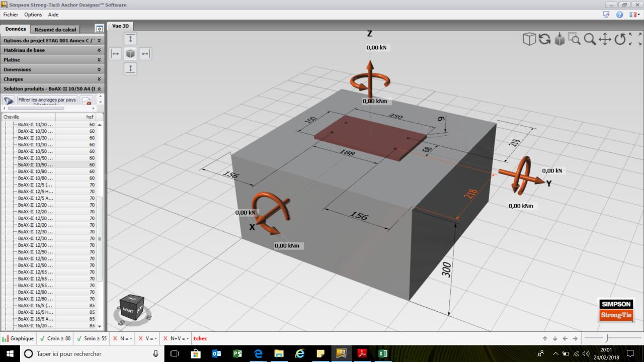Viewport: 644px width, 362px height.
Task: Click the window layout icon near help
Action: tap(606, 15)
